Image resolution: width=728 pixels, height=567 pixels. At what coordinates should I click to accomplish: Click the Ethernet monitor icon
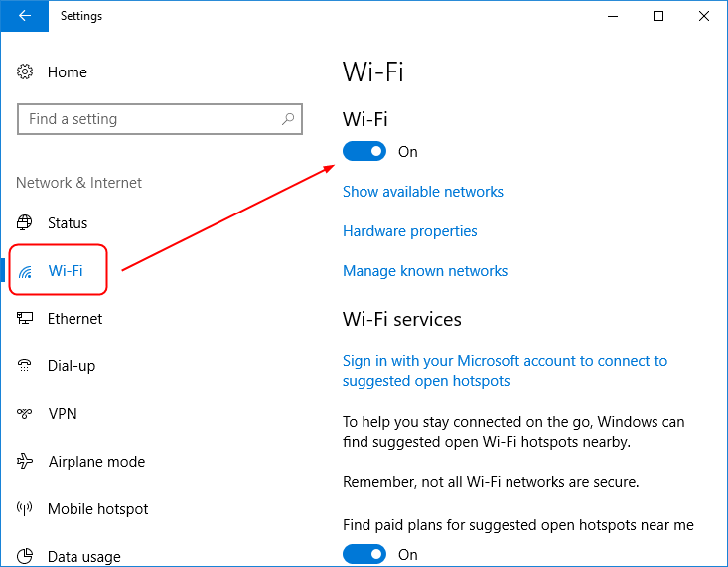tap(26, 319)
